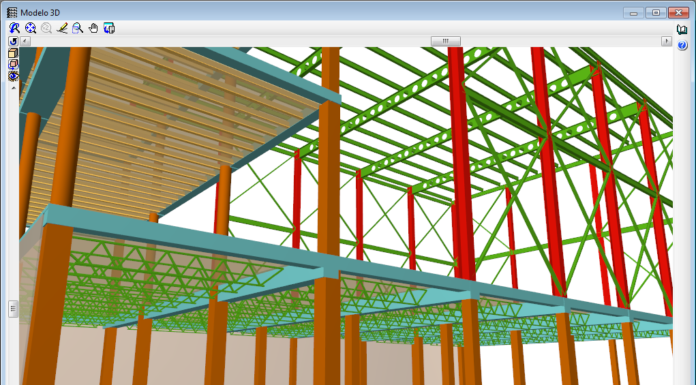Click the horizontal scrollbar thumb
The height and width of the screenshot is (385, 696).
pos(446,41)
